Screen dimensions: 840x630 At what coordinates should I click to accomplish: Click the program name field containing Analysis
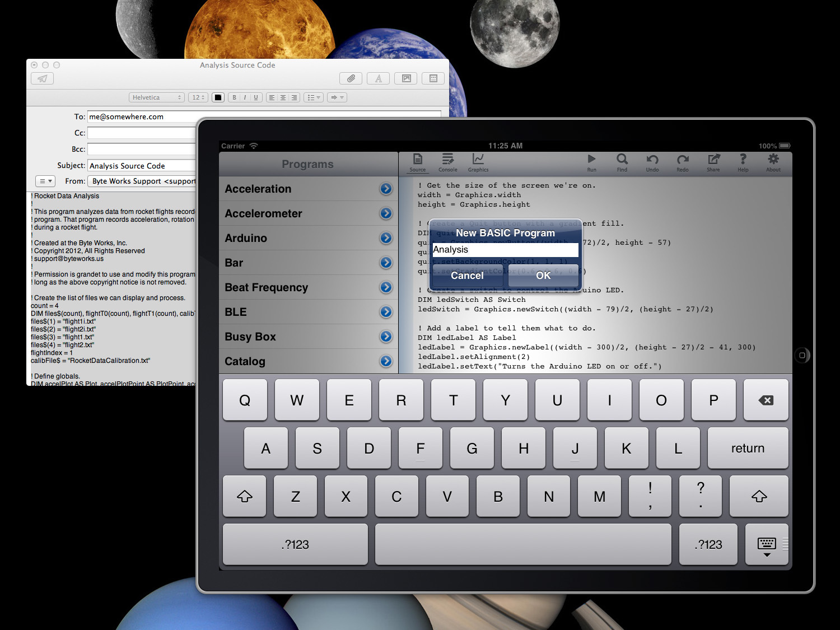[505, 250]
